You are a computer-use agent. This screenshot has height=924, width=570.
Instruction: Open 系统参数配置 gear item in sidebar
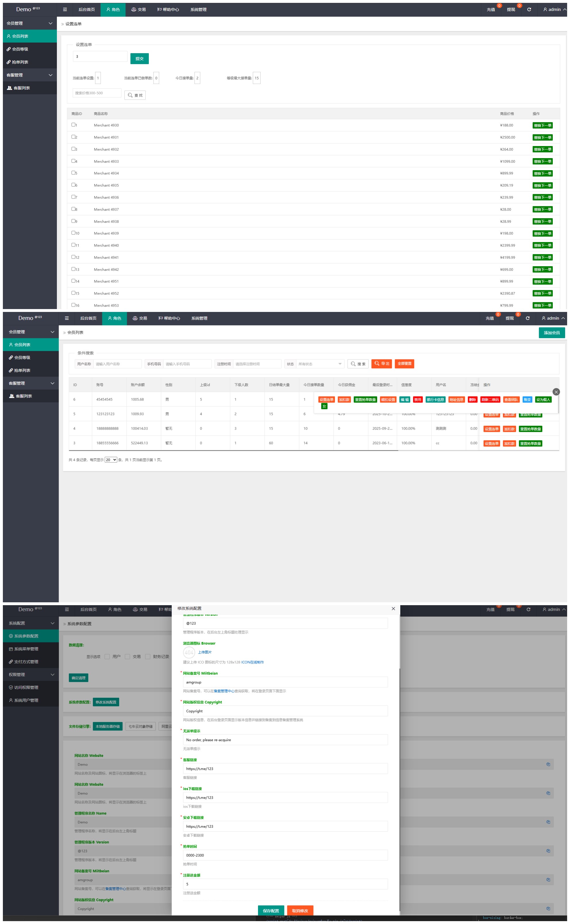(26, 636)
